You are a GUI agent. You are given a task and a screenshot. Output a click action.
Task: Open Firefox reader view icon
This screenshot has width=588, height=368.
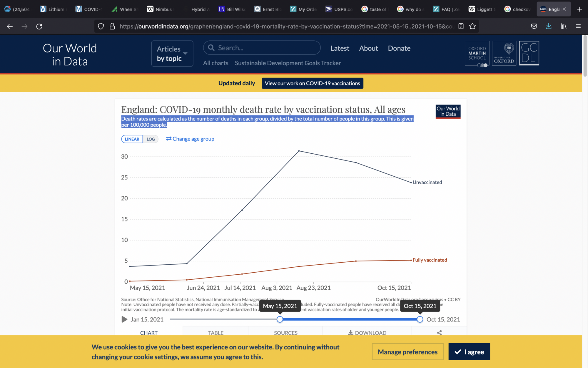click(x=461, y=26)
